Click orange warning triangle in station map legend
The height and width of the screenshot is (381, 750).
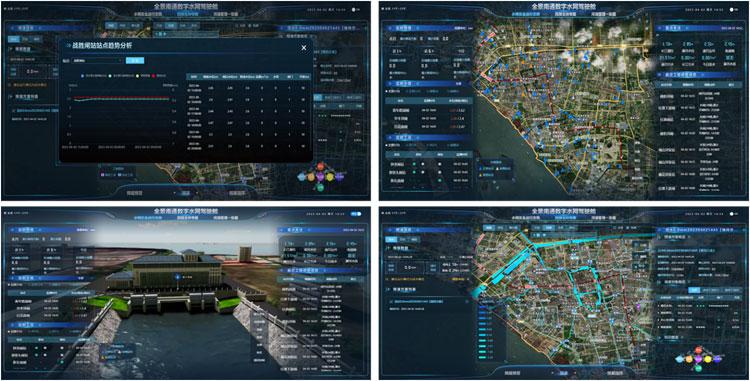tap(480, 175)
